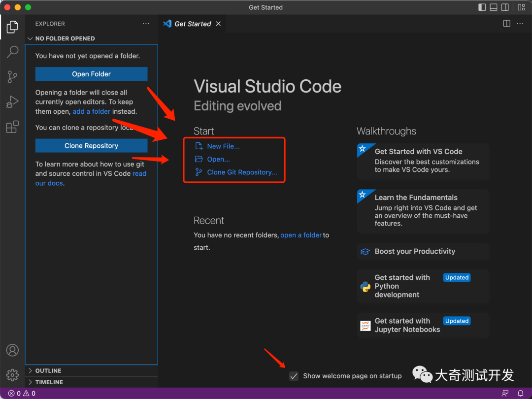The image size is (532, 399).
Task: Select the Get Started tab
Action: 193,24
